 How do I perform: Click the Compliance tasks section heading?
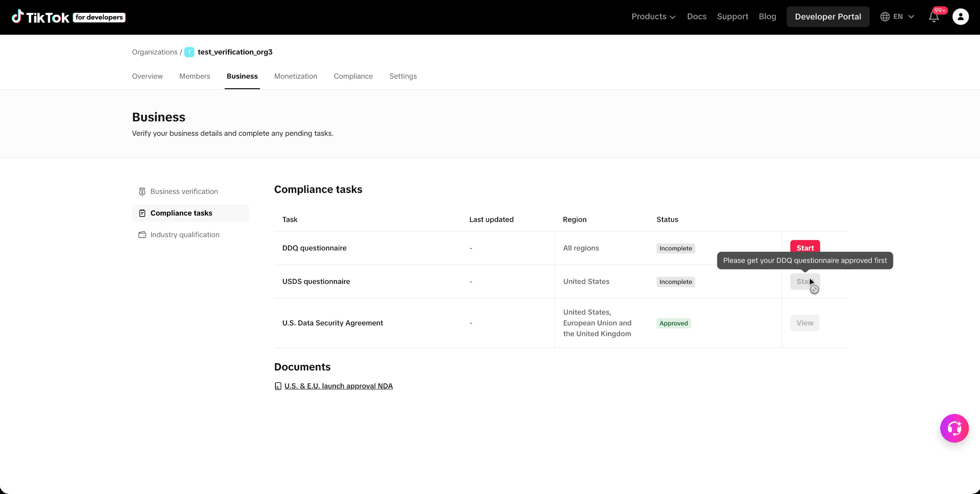tap(318, 190)
